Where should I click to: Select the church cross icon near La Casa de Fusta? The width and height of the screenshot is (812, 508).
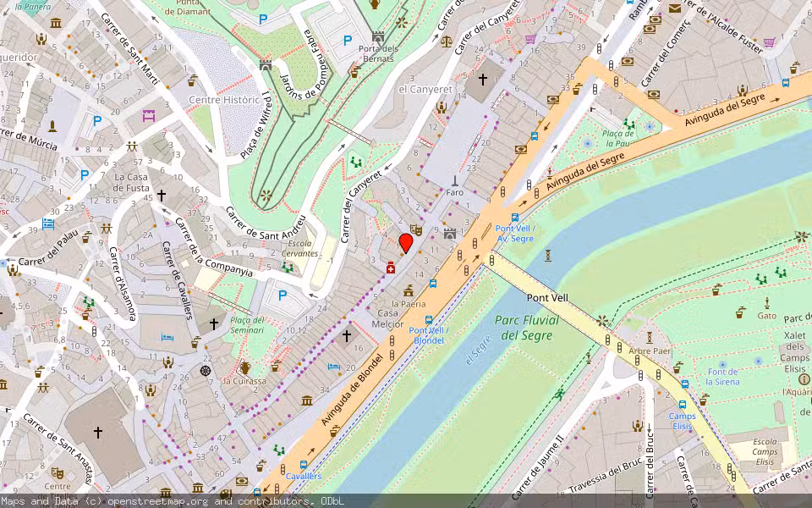(x=162, y=194)
